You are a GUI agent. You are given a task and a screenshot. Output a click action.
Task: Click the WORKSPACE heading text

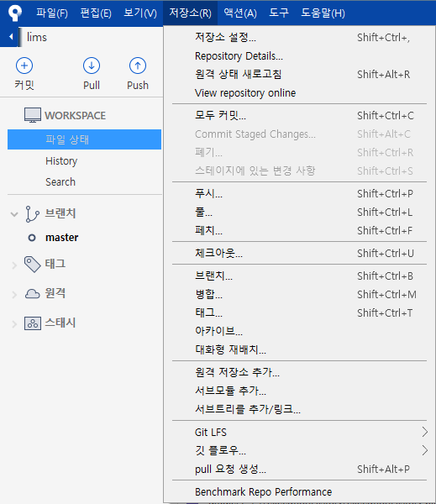coord(76,115)
